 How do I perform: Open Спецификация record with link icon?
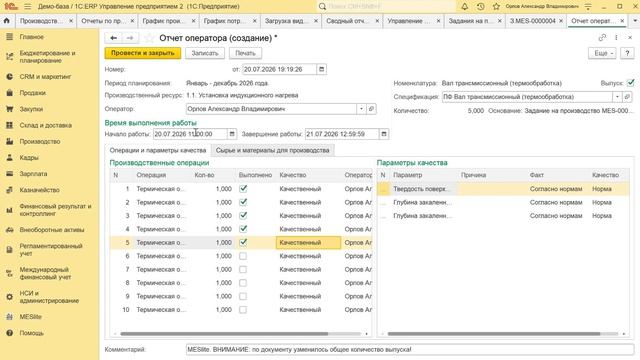pyautogui.click(x=627, y=97)
